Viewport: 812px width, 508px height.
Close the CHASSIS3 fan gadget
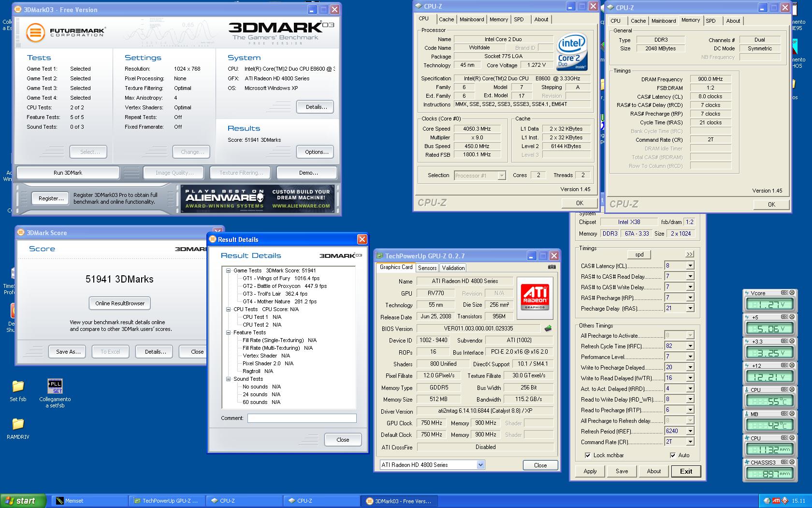(x=792, y=462)
